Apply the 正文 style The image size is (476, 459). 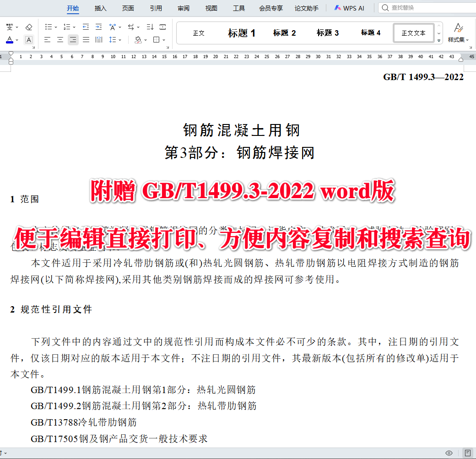[199, 33]
